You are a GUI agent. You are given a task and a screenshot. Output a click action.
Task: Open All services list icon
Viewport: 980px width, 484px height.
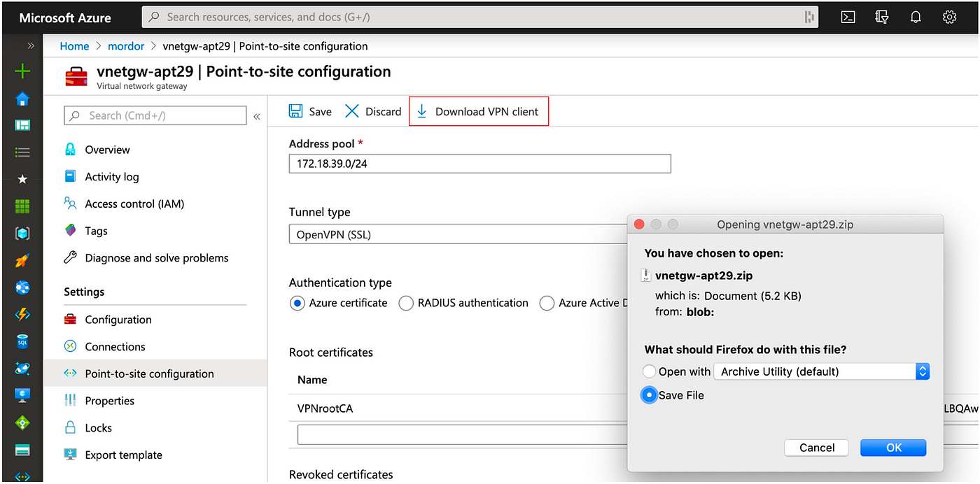click(x=22, y=152)
